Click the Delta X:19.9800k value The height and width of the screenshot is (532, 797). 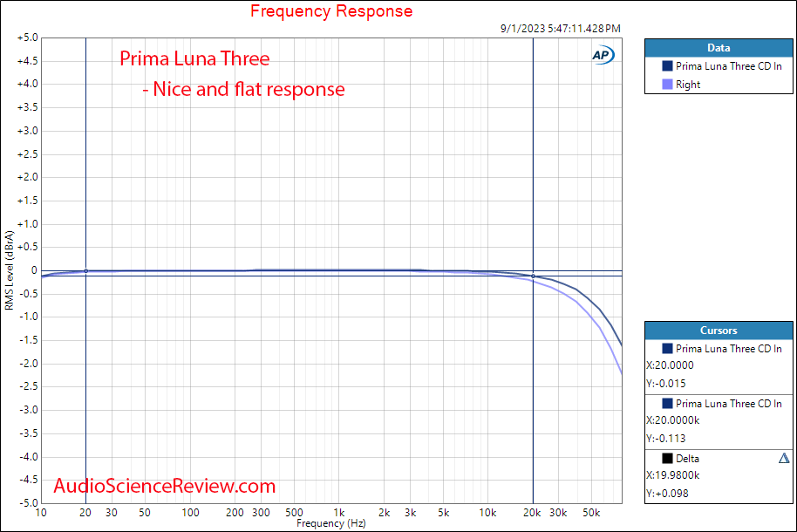click(673, 475)
